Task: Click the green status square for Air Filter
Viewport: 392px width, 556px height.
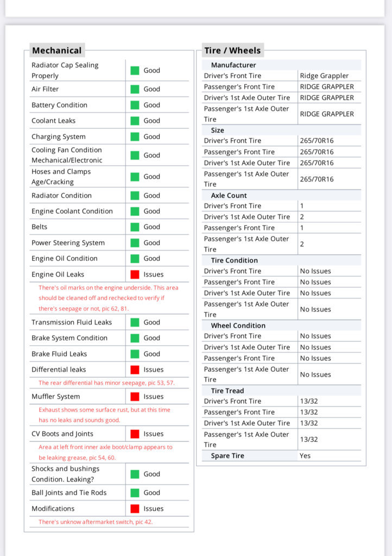Action: [x=135, y=89]
